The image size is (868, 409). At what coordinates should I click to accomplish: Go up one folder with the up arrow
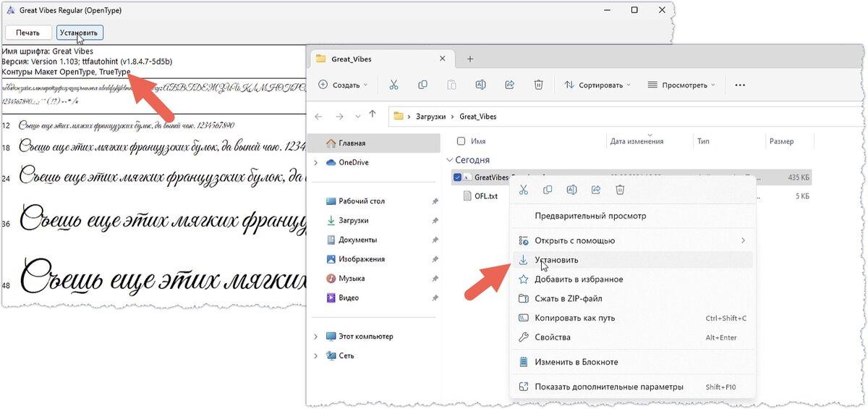coord(373,114)
